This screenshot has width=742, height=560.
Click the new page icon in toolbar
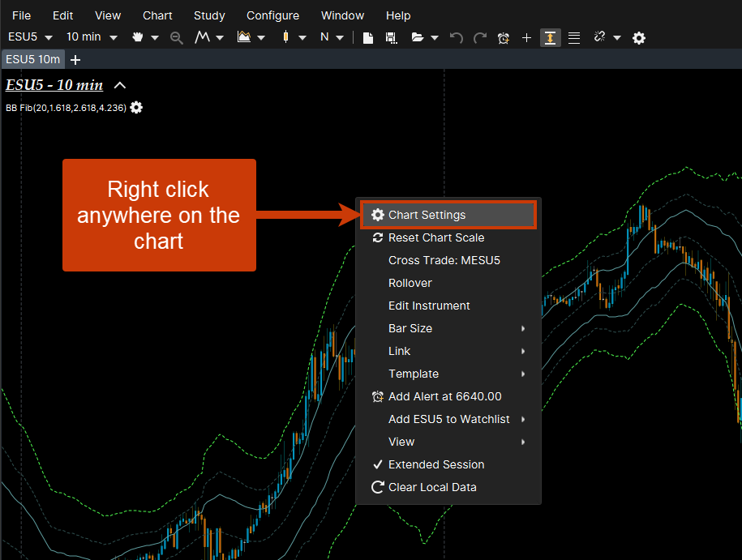pos(368,37)
